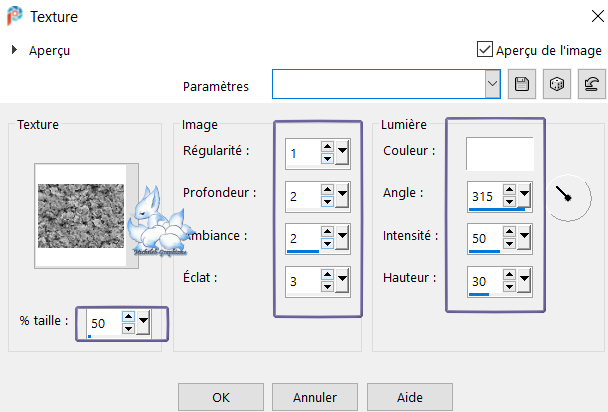Click the Régularité value field
The image size is (608, 412).
pos(304,153)
